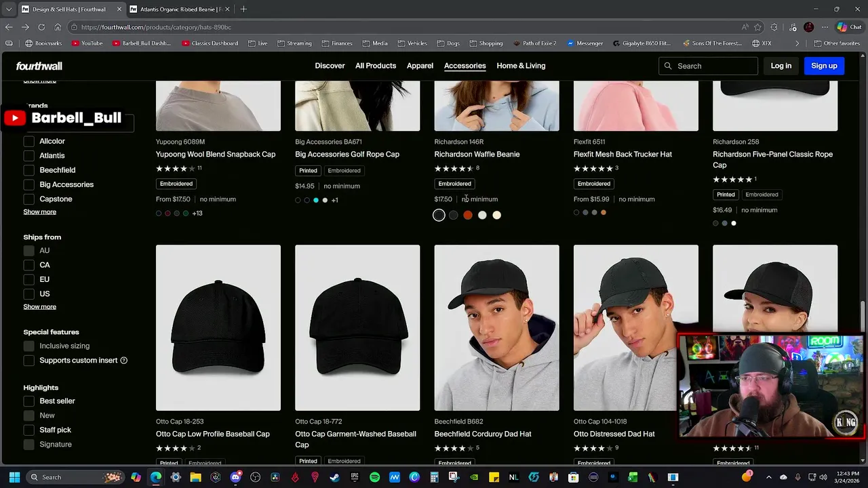The width and height of the screenshot is (868, 488).
Task: Click the fourthwall Search field
Action: click(x=708, y=66)
